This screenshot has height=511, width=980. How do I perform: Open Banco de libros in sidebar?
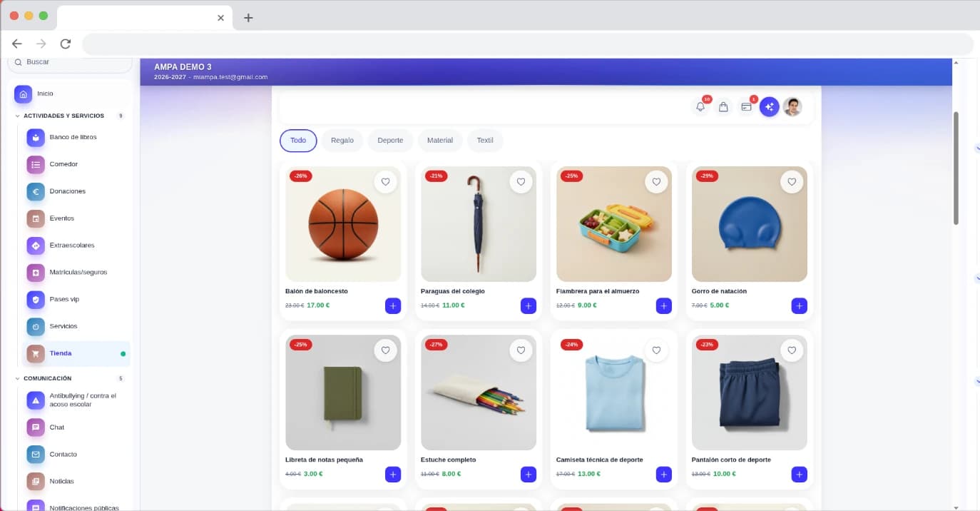click(x=36, y=137)
